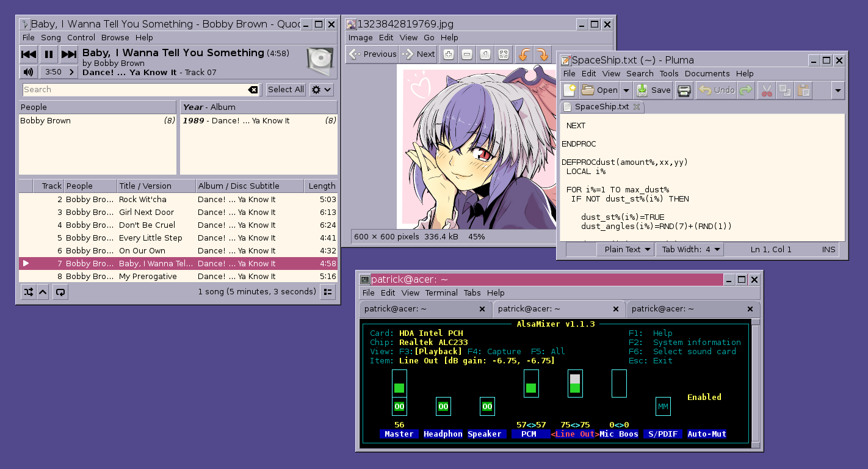This screenshot has height=469, width=868.
Task: Select the Don't Be Cruel song row
Action: pos(178,225)
